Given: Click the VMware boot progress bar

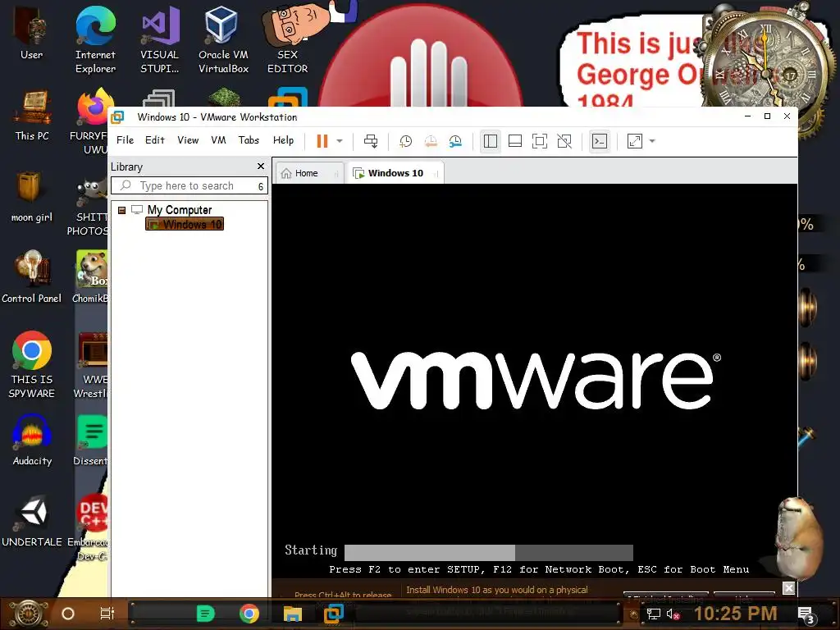Looking at the screenshot, I should coord(489,552).
